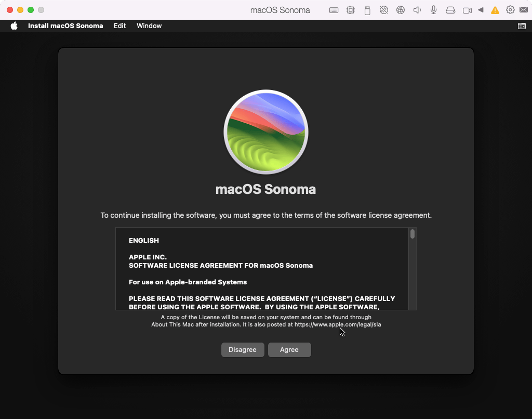
Task: Open the Edit menu
Action: pos(119,26)
